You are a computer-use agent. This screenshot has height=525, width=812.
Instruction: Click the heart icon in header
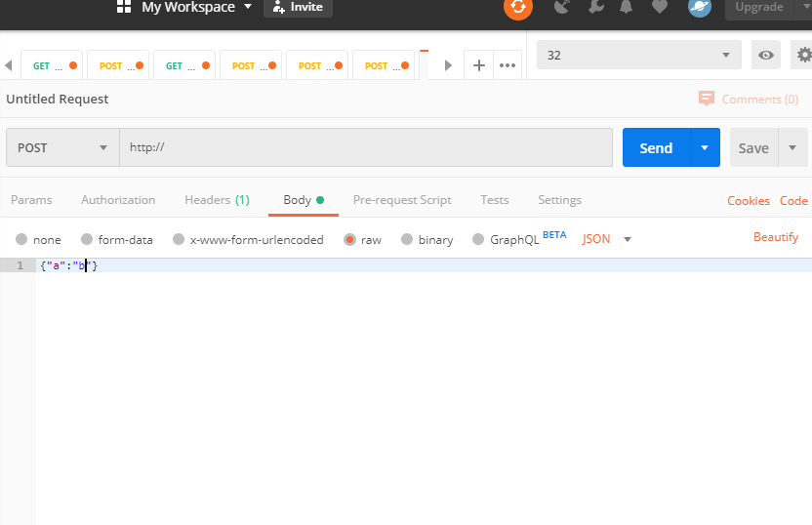tap(659, 7)
